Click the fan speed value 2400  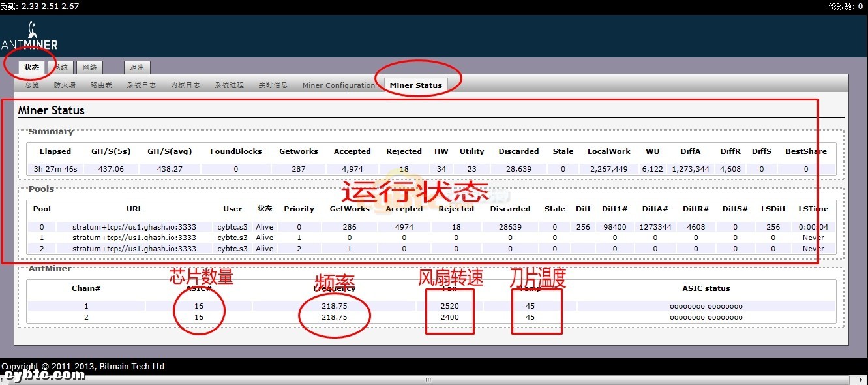tap(450, 317)
